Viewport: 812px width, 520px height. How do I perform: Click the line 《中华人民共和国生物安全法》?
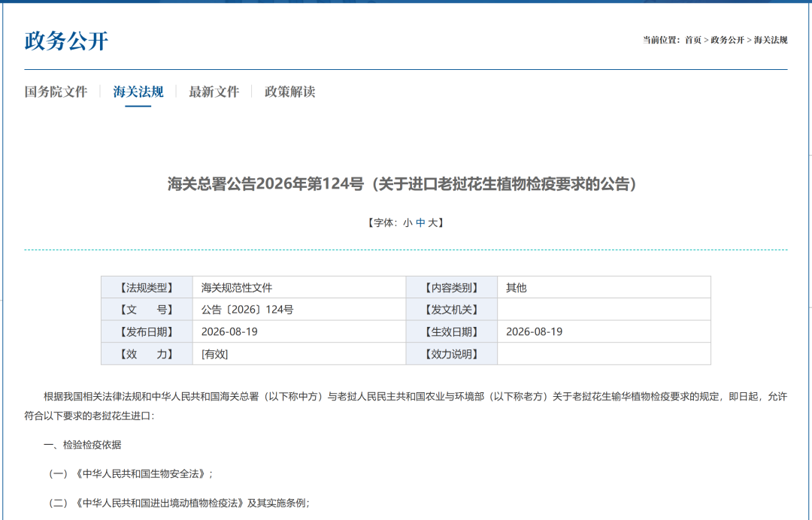coord(131,474)
